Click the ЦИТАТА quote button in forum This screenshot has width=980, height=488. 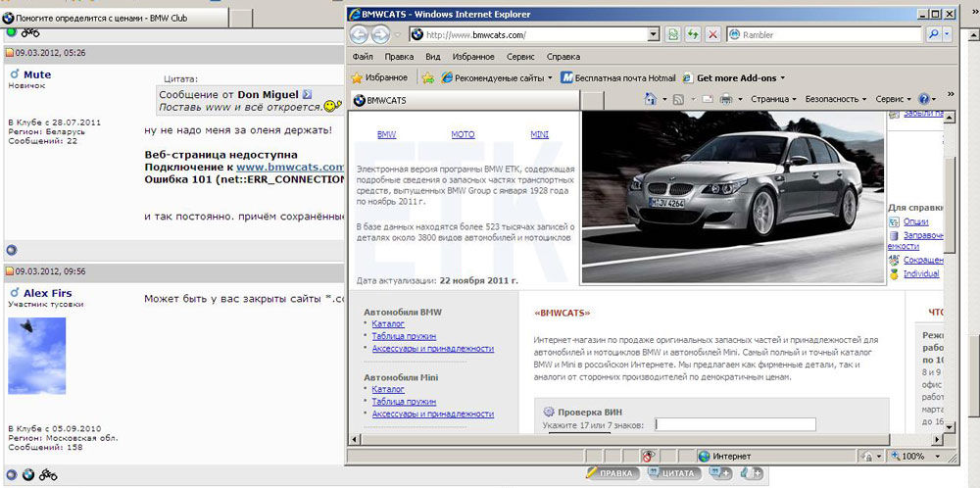click(x=675, y=473)
